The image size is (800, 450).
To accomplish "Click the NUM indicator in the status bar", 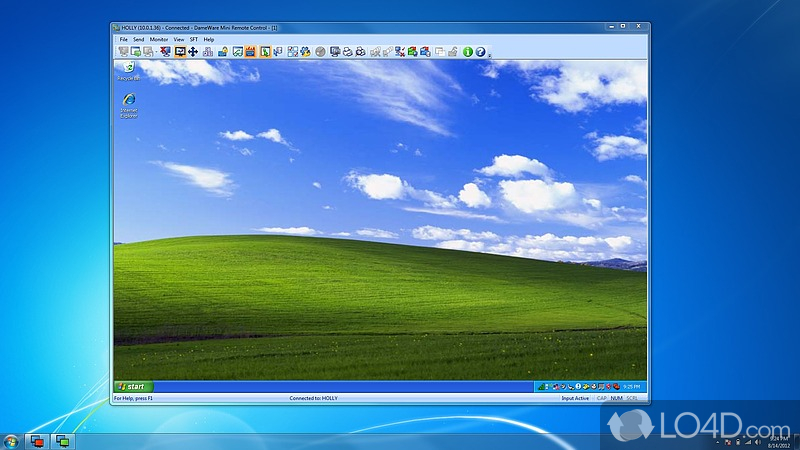I will 616,398.
